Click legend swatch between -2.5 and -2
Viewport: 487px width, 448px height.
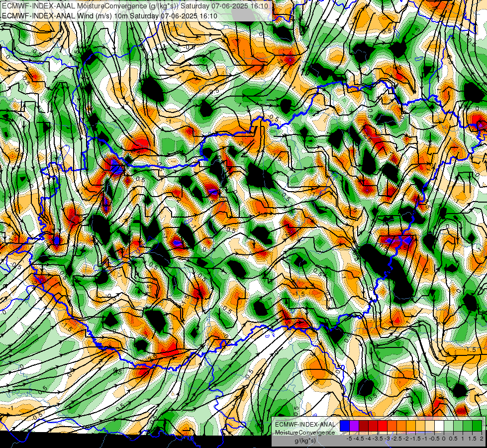pyautogui.click(x=401, y=426)
